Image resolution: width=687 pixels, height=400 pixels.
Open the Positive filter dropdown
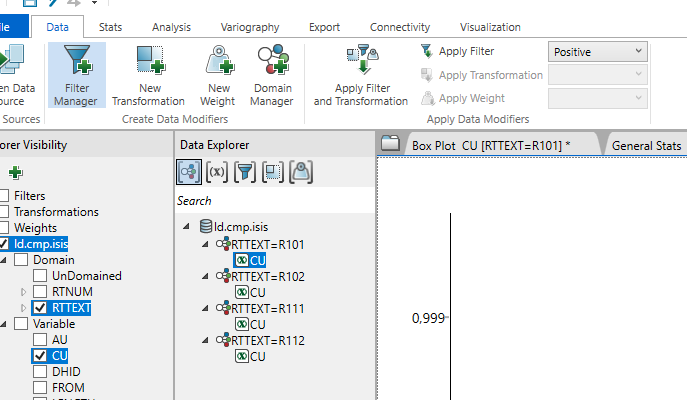[x=598, y=52]
